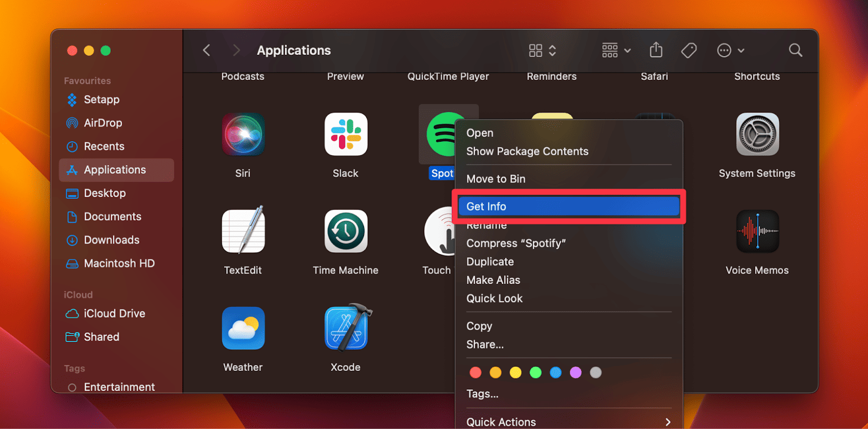Apply the purple tag colour
868x429 pixels.
click(x=576, y=373)
